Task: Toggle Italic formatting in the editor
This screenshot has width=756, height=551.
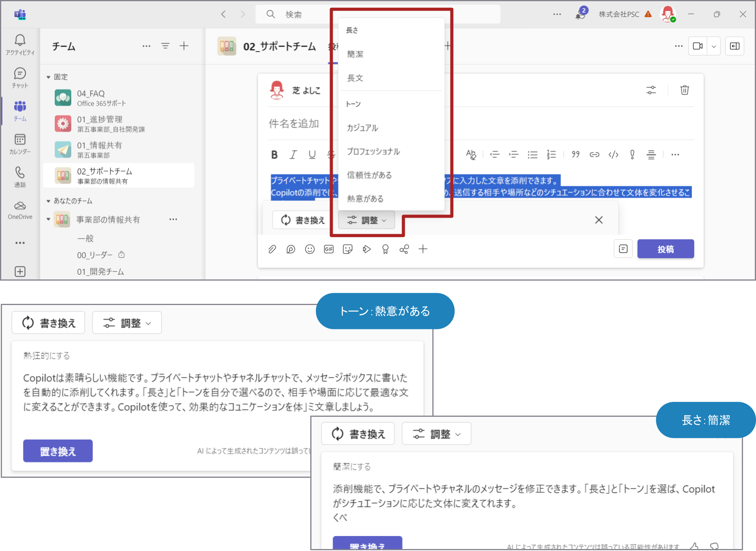Action: click(x=293, y=155)
